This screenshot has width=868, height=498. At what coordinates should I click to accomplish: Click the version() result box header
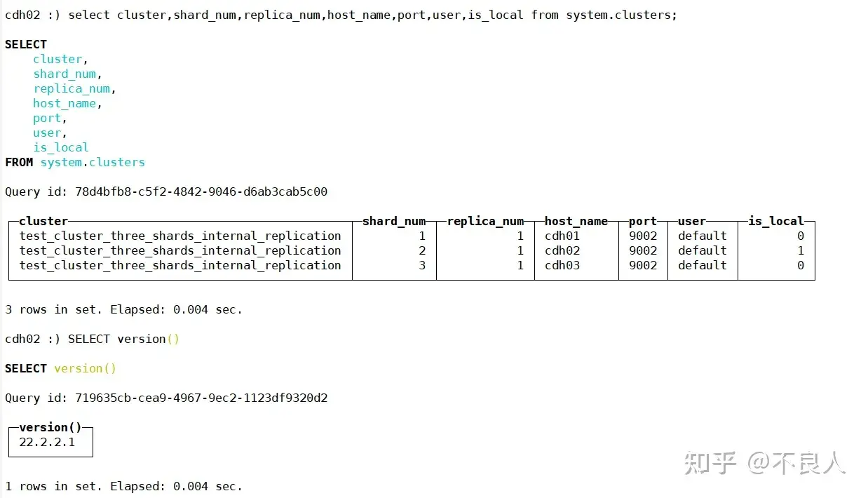tap(50, 427)
